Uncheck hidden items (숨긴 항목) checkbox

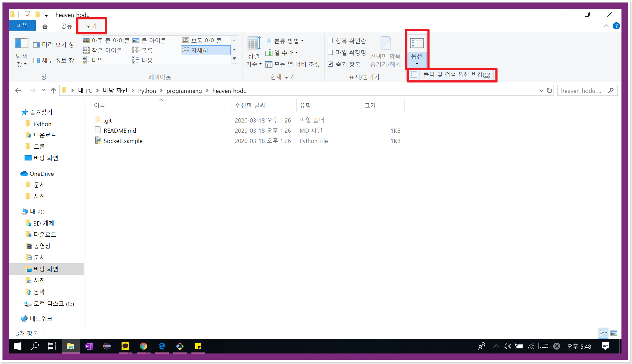(x=330, y=64)
